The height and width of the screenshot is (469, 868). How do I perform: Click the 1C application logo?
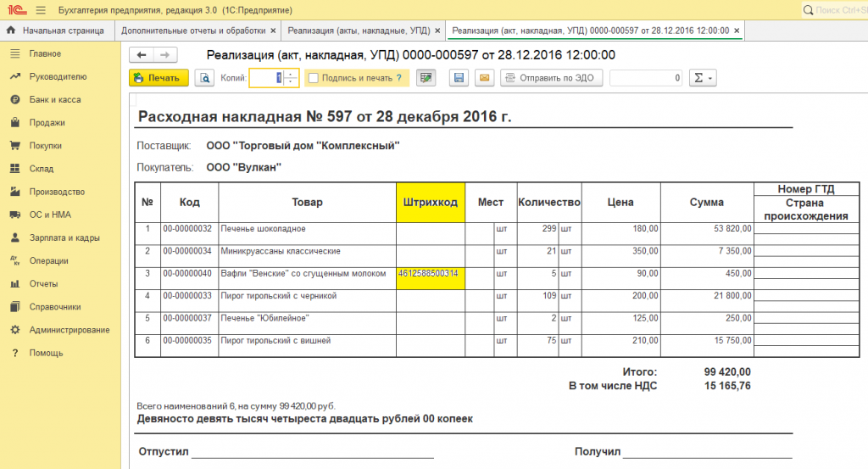pos(17,10)
